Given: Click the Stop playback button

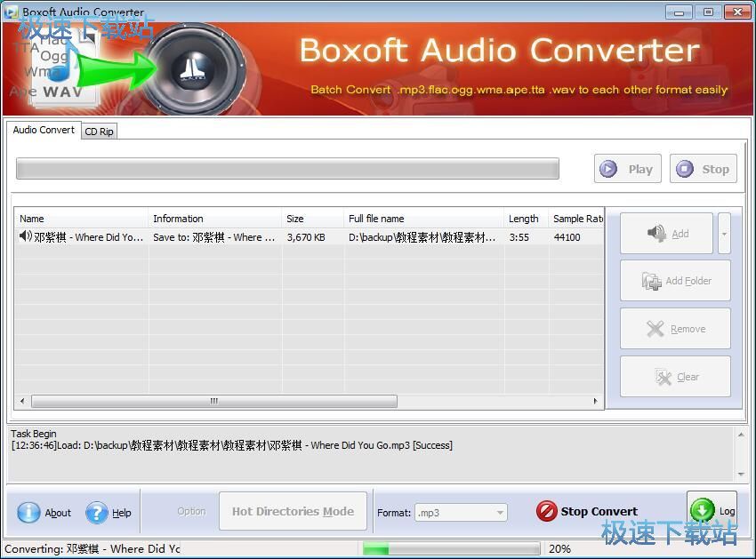Looking at the screenshot, I should [703, 169].
